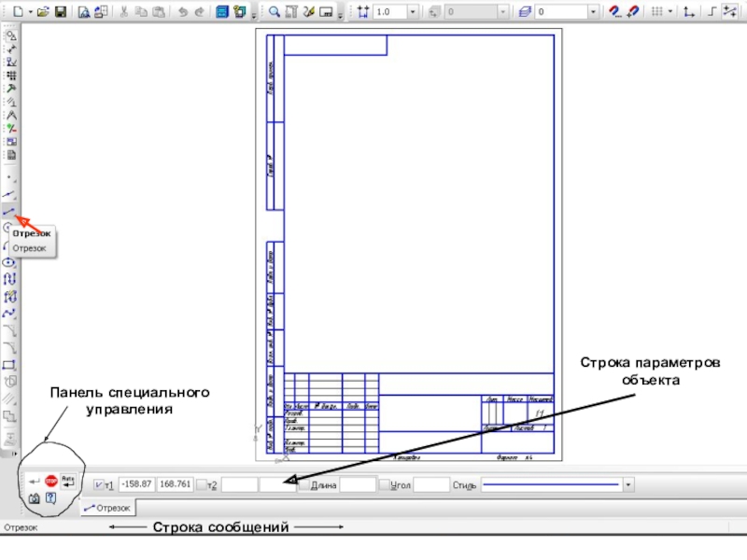
Task: Enable the Угол checkbox
Action: 384,484
